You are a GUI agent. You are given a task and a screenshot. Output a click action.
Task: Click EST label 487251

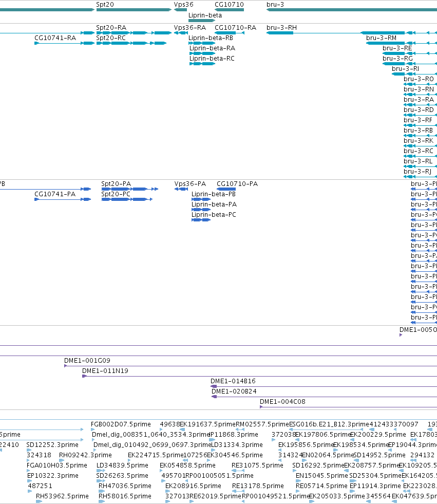[x=40, y=486]
